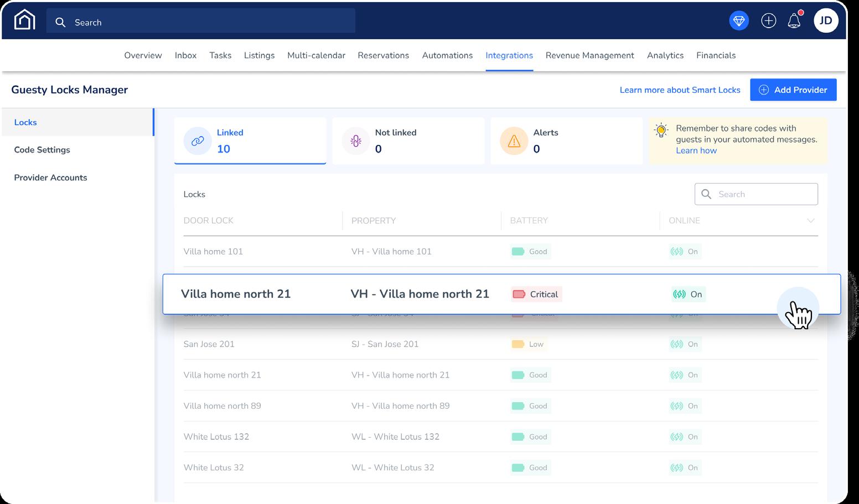Screen dimensions: 859x504
Task: Click the VH - Villa home 101 property cell
Action: click(391, 252)
